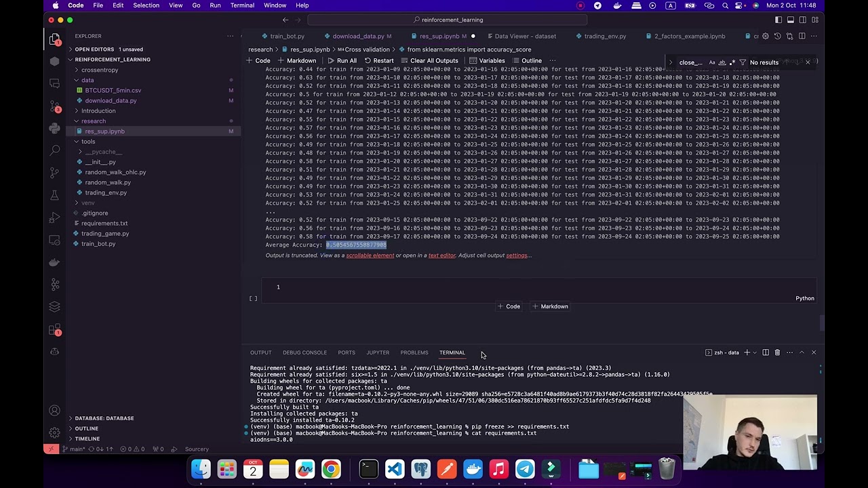
Task: Run All notebook cells
Action: click(x=342, y=61)
